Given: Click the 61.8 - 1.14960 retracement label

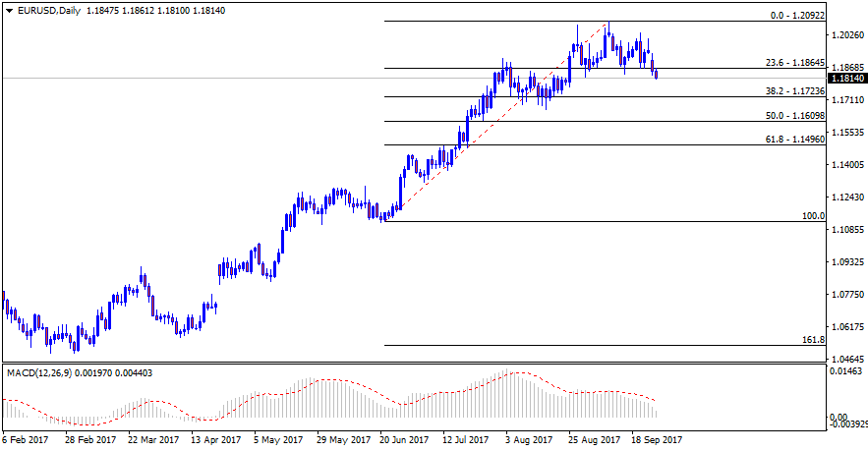Looking at the screenshot, I should 795,140.
